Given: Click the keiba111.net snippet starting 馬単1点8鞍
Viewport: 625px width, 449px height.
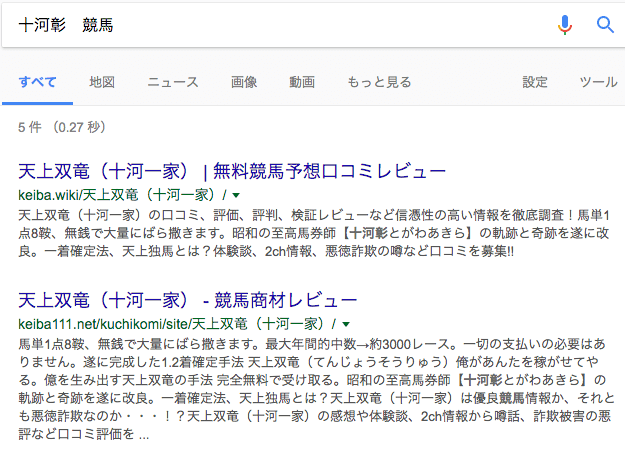Looking at the screenshot, I should (x=316, y=389).
